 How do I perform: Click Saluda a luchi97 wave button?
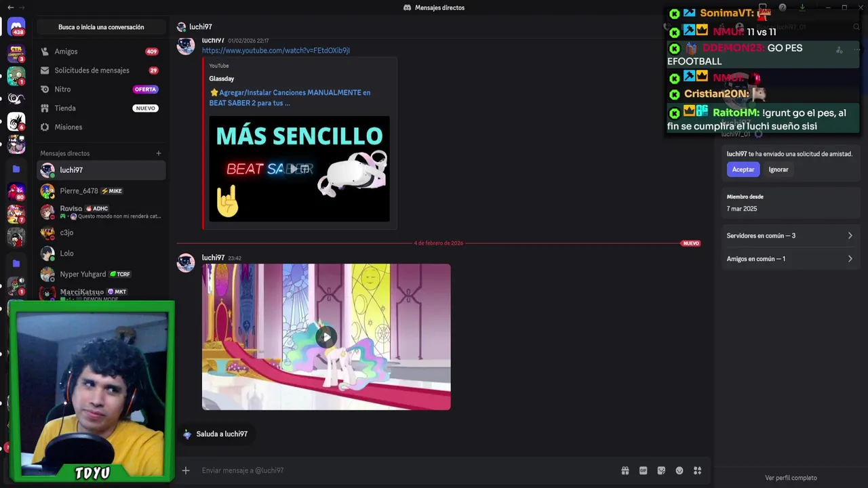click(x=216, y=434)
